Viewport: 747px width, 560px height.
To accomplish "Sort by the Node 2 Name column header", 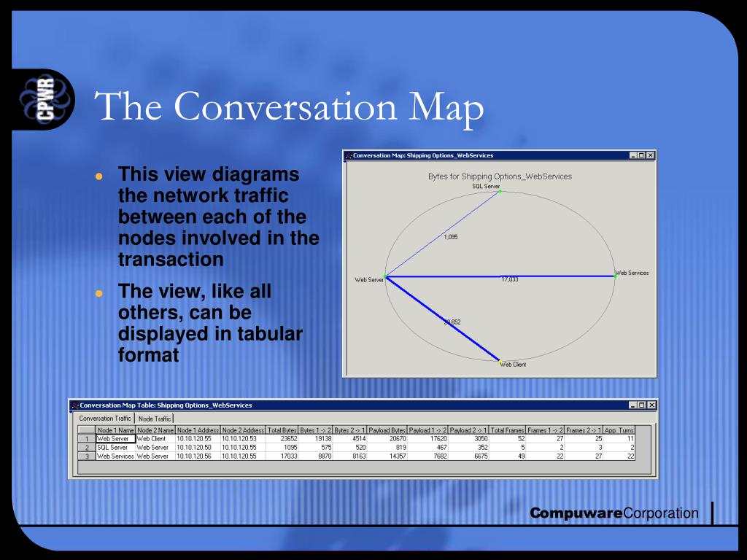I will click(x=155, y=430).
